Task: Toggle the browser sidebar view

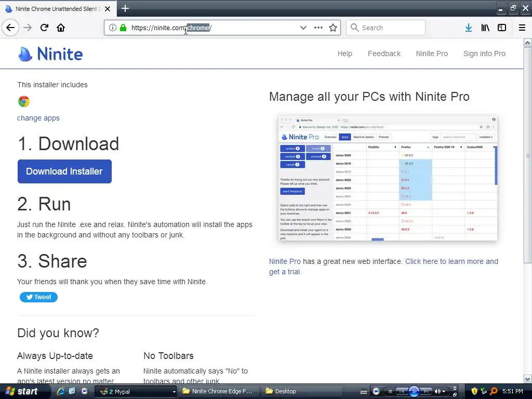Action: tap(502, 28)
